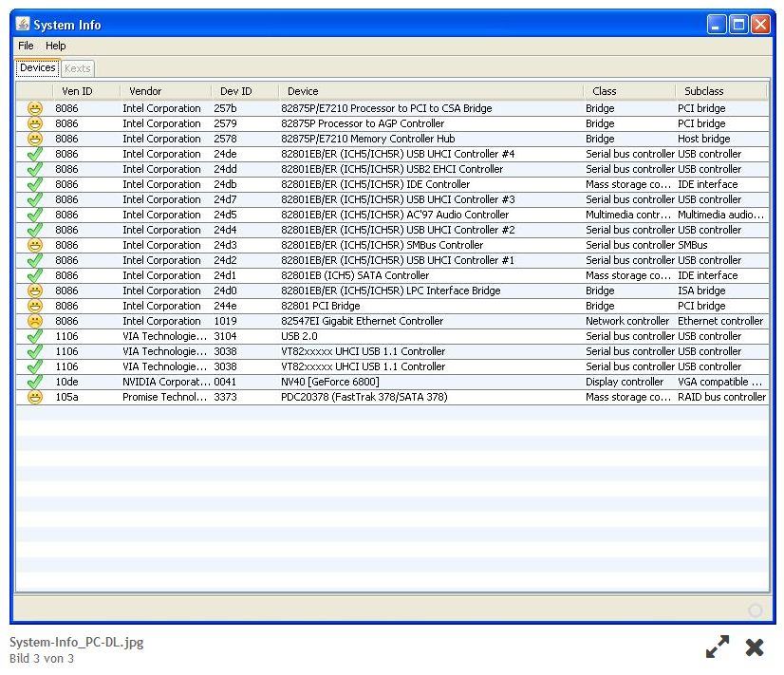Click the Ven ID value '10de'
This screenshot has width=784, height=675.
pyautogui.click(x=66, y=382)
